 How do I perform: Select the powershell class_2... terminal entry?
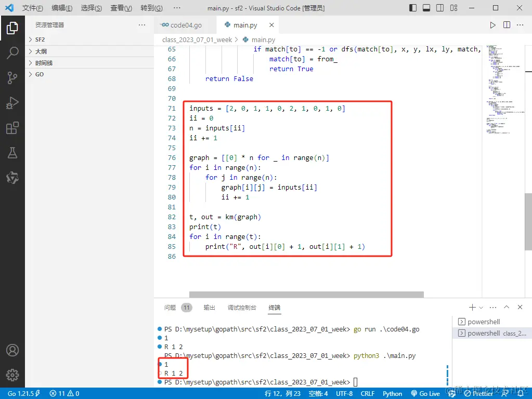(492, 333)
